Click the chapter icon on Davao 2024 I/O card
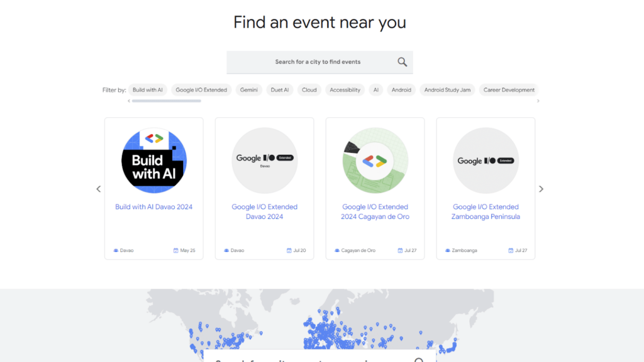 click(x=226, y=250)
